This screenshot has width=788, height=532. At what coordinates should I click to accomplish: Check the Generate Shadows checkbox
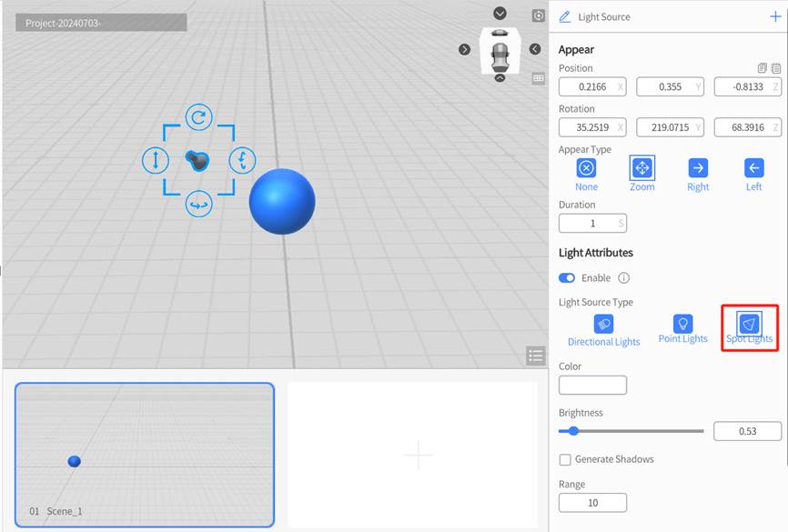[565, 459]
